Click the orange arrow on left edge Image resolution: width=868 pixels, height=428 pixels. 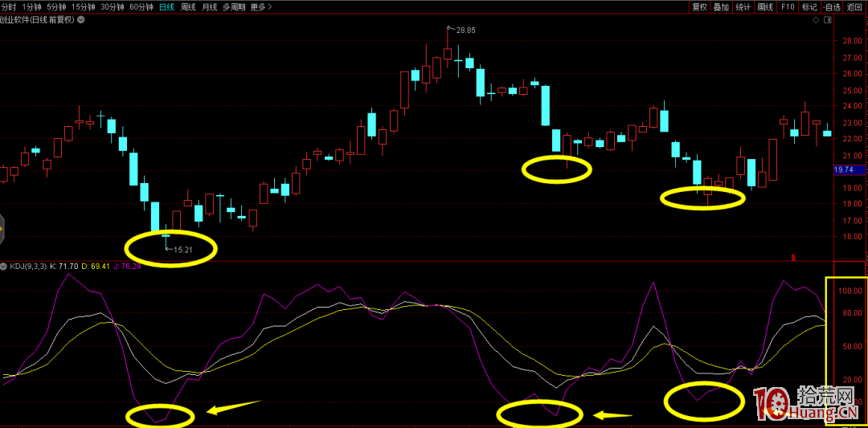point(2,228)
